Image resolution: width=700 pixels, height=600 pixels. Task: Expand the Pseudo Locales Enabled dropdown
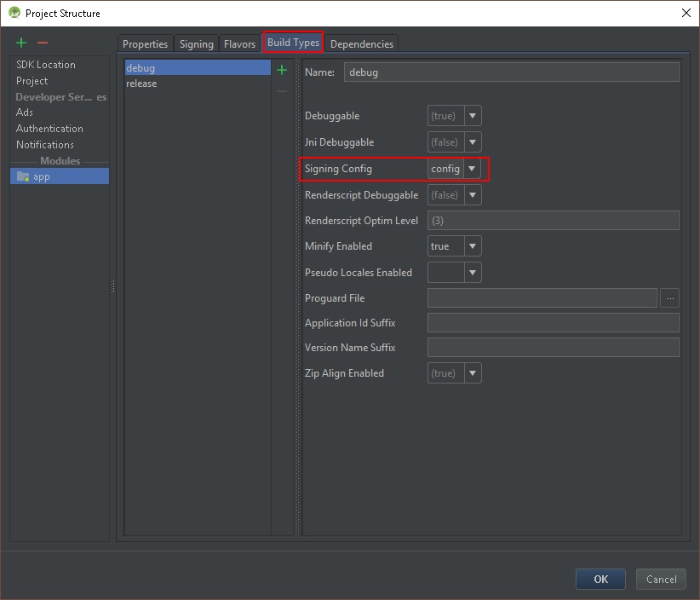pos(473,272)
